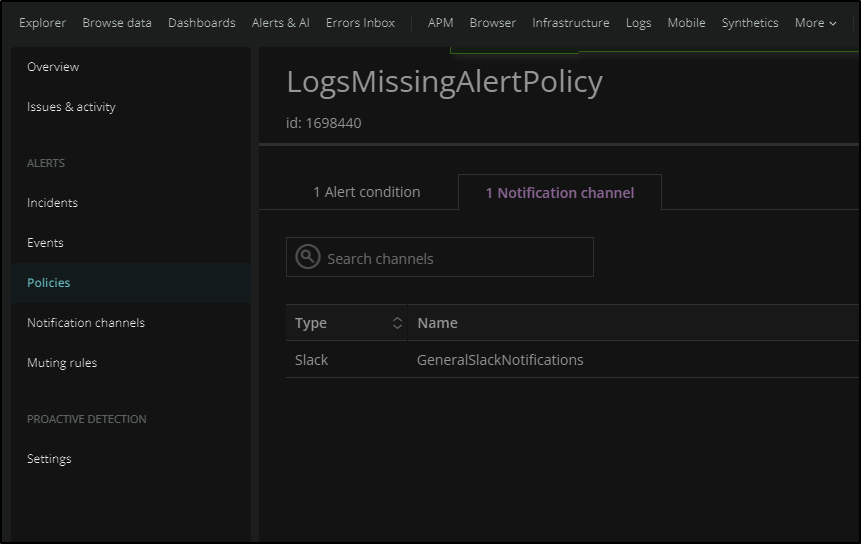This screenshot has width=861, height=544.
Task: Select Alerts & AI in top bar
Action: [281, 23]
